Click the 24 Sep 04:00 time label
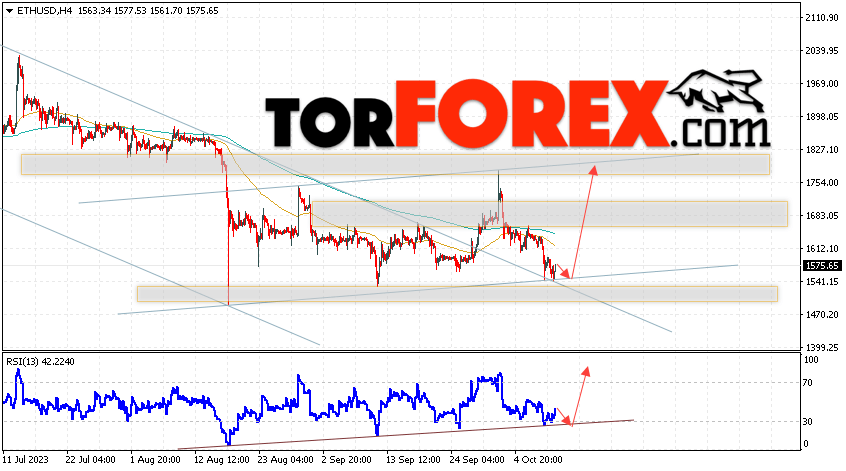Screen dimensions: 846x471 (x=477, y=460)
